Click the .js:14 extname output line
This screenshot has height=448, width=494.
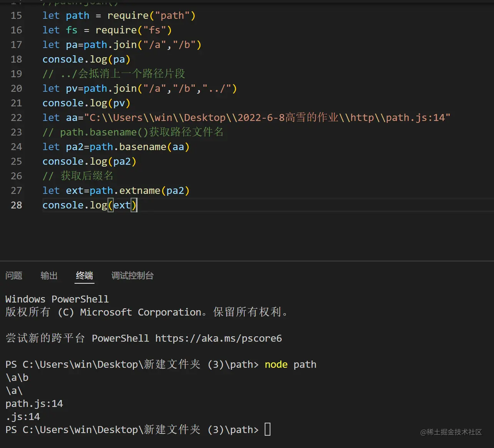coord(23,417)
